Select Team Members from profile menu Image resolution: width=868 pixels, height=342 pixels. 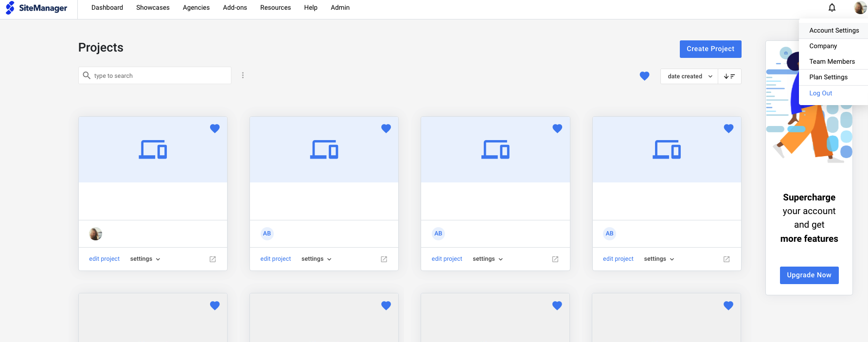[833, 61]
